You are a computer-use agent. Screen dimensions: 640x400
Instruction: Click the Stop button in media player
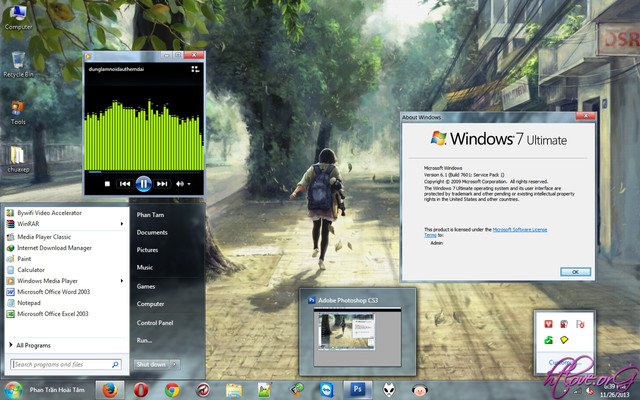[107, 184]
